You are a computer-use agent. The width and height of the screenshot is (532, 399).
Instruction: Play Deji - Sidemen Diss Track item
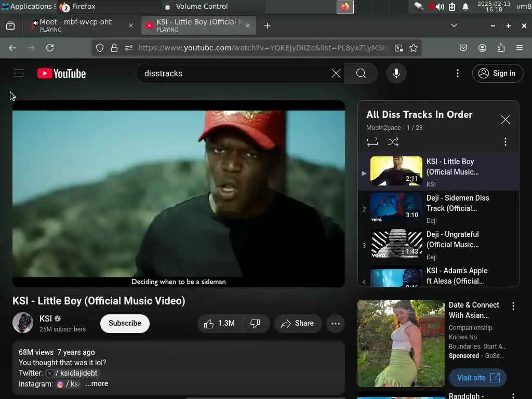tap(438, 209)
